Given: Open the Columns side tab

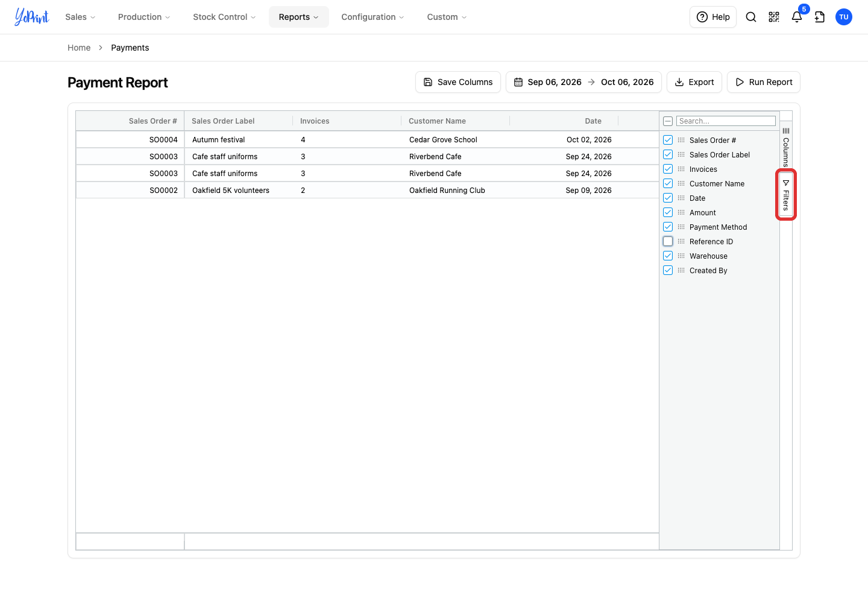Looking at the screenshot, I should tap(786, 147).
